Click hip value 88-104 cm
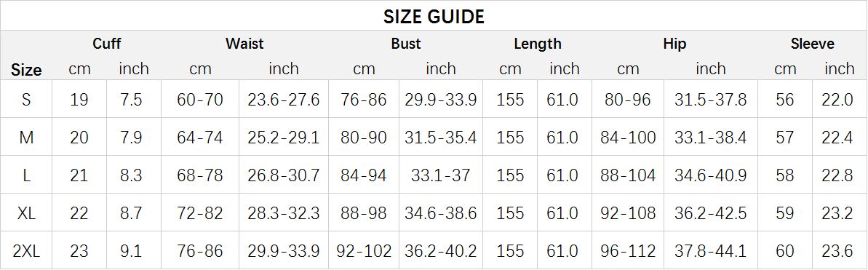The width and height of the screenshot is (868, 270). [628, 175]
